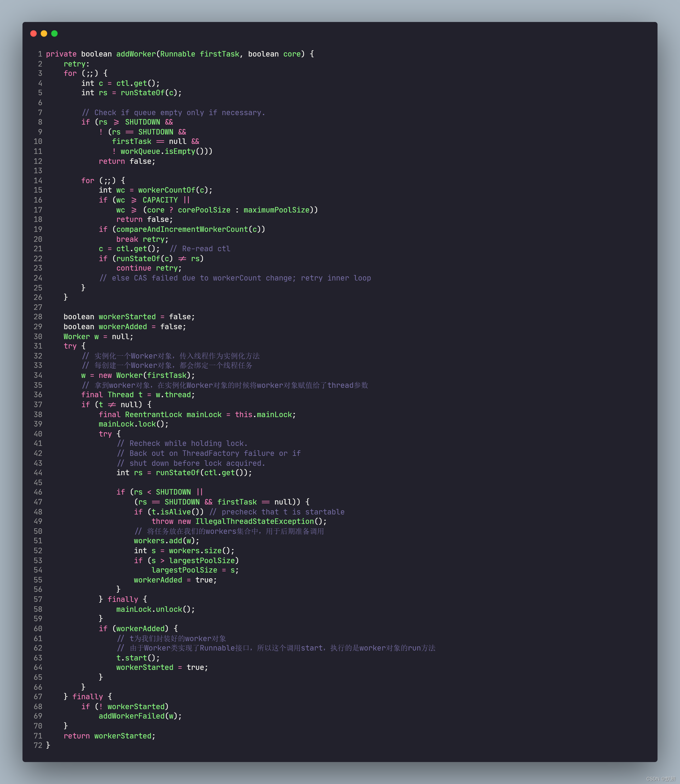Click the 'continue retry' statement
The height and width of the screenshot is (784, 680).
149,268
